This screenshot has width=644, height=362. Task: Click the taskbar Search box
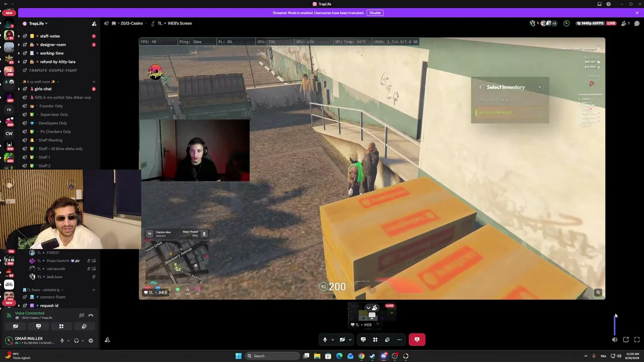pyautogui.click(x=272, y=356)
